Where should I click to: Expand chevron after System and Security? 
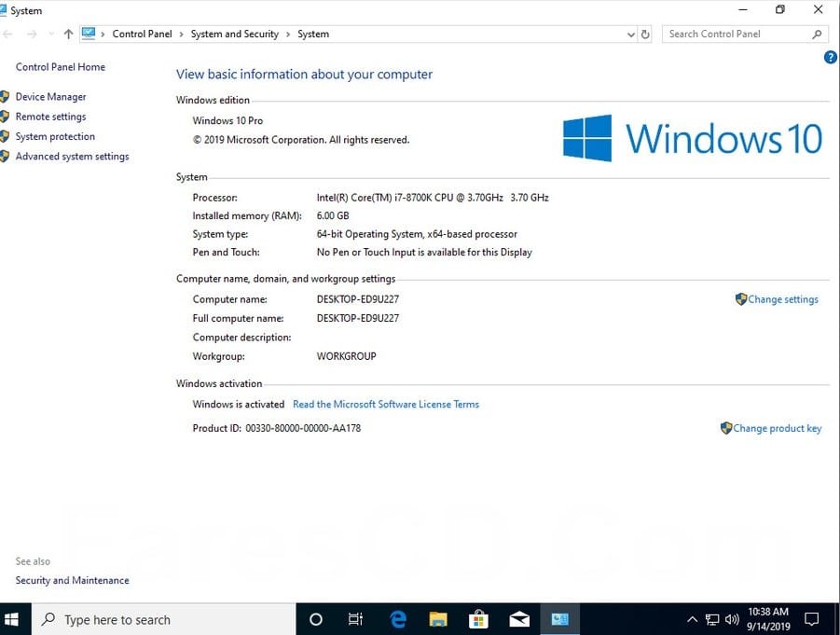tap(288, 35)
